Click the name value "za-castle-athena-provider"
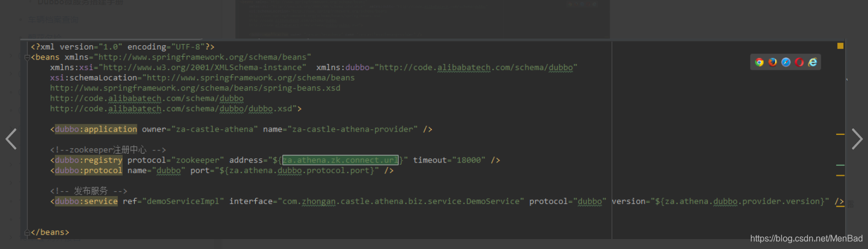The width and height of the screenshot is (868, 249). (x=353, y=129)
